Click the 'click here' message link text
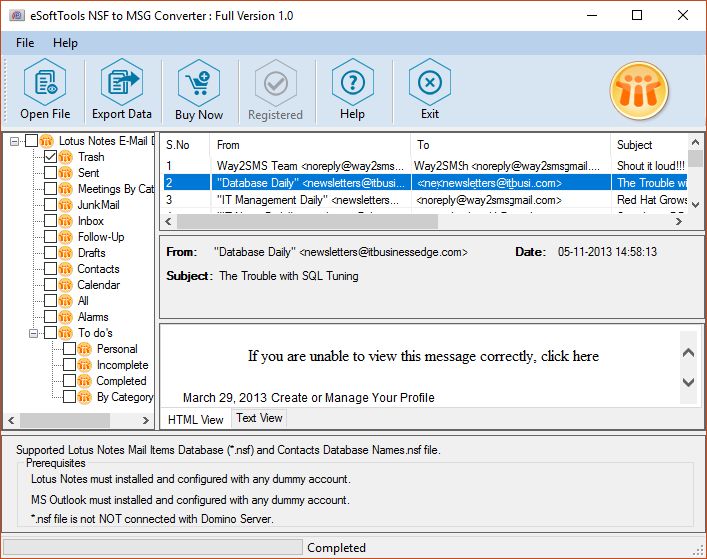707x559 pixels. click(570, 356)
